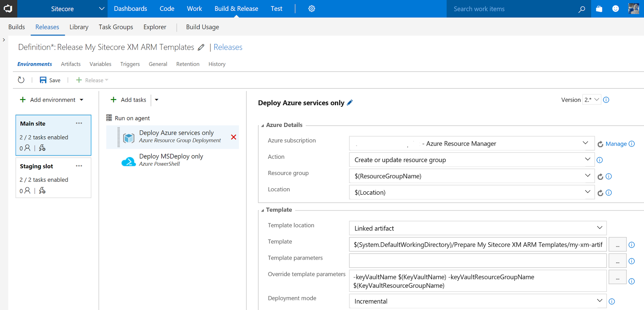Click Action field info icon
Image resolution: width=644 pixels, height=310 pixels.
click(x=600, y=160)
